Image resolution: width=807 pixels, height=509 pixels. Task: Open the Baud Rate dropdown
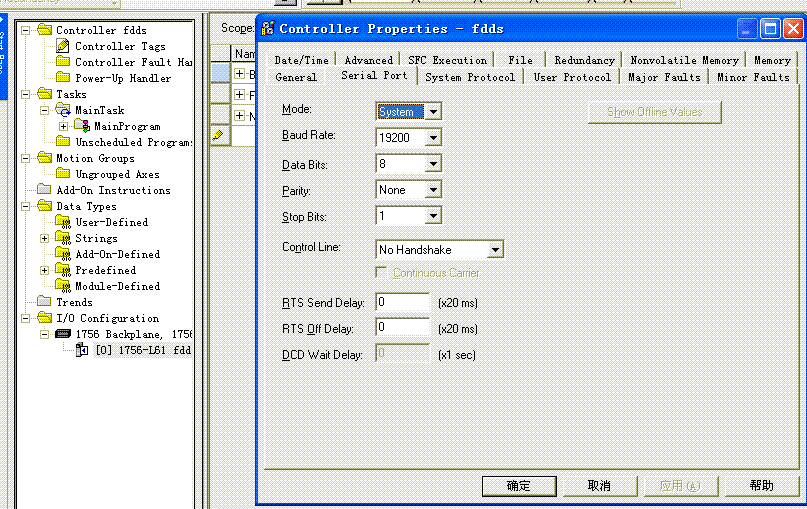coord(433,138)
